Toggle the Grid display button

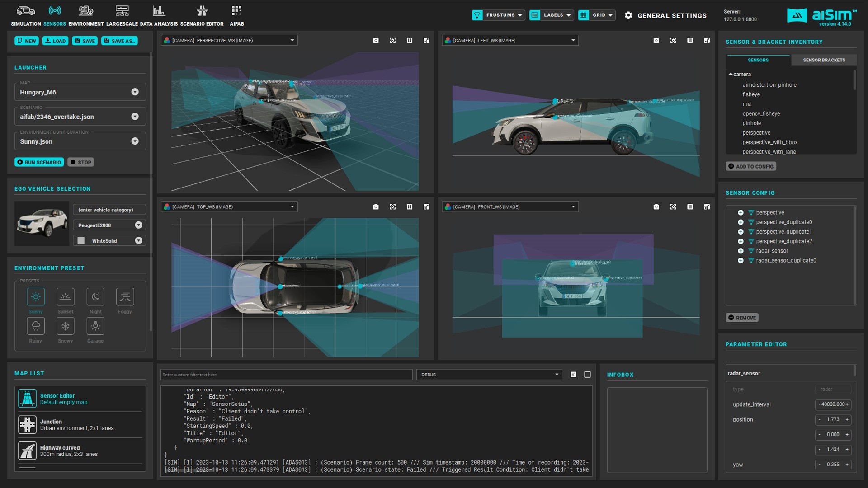[x=584, y=15]
